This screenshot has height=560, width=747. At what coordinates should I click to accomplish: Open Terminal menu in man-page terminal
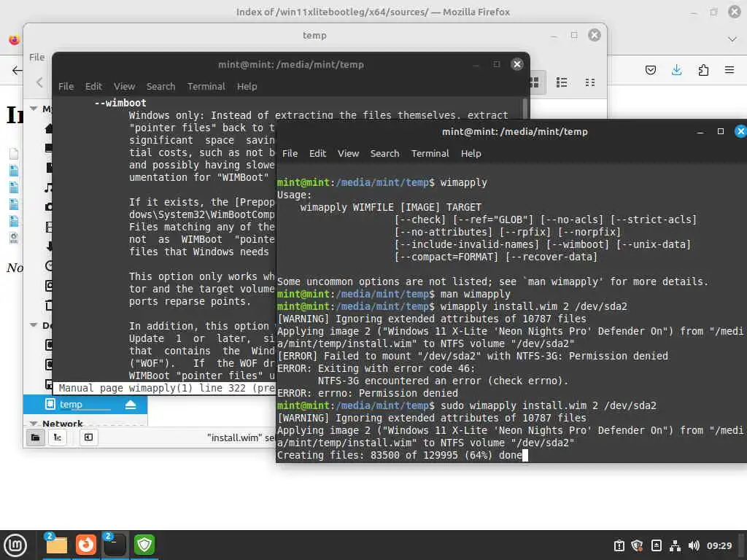(206, 86)
